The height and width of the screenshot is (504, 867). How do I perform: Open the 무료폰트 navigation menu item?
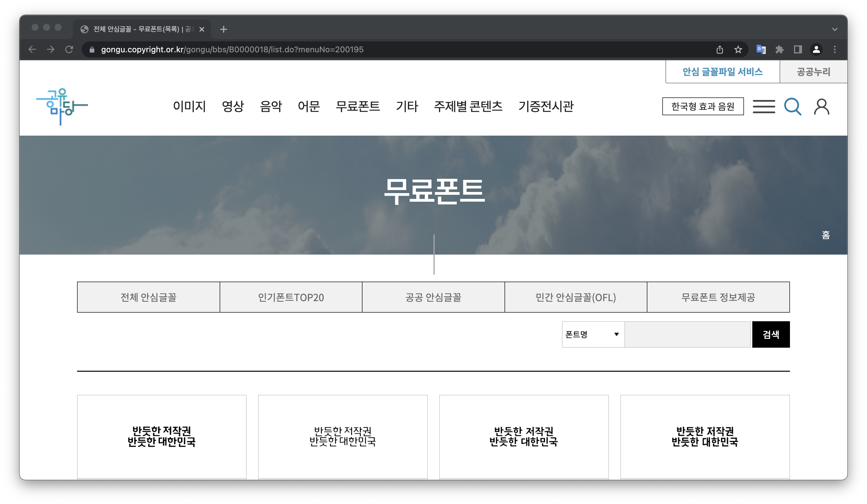click(358, 106)
